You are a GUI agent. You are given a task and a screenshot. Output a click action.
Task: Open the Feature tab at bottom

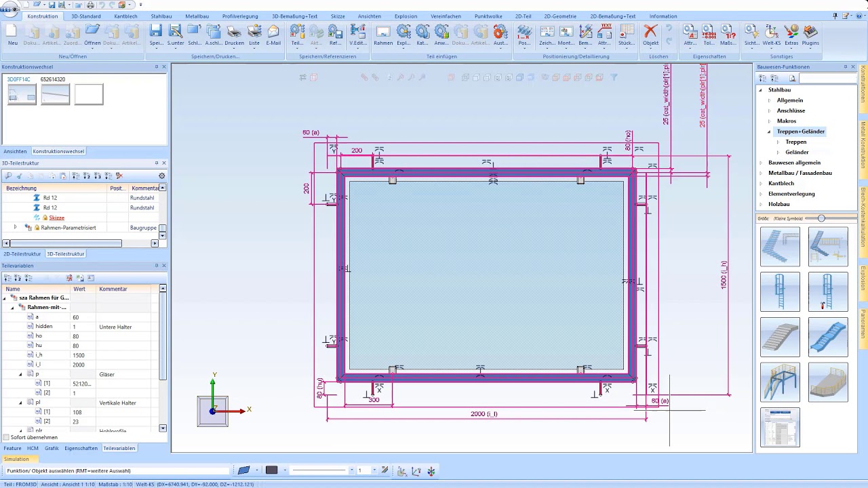12,448
